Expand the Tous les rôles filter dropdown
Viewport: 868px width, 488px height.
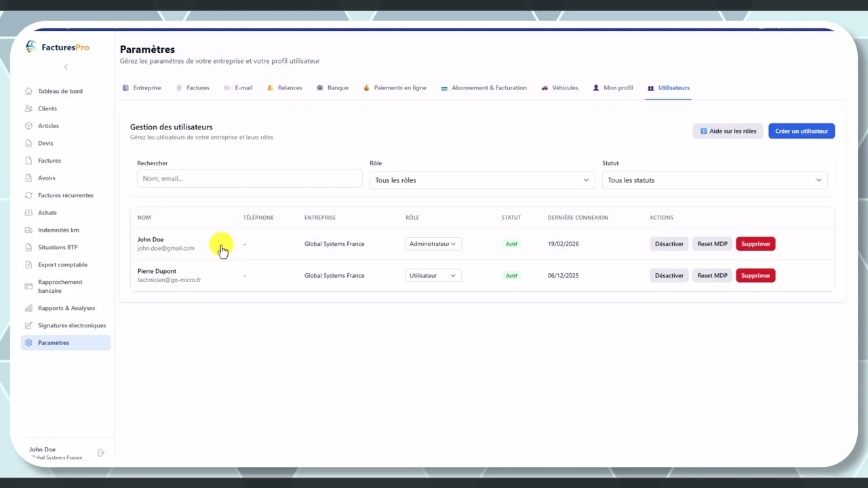(482, 180)
